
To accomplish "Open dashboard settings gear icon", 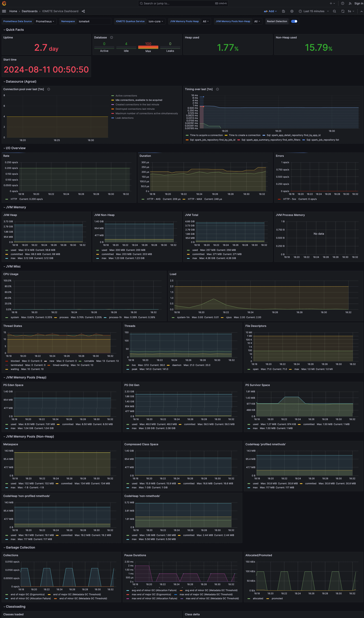I will [x=292, y=11].
